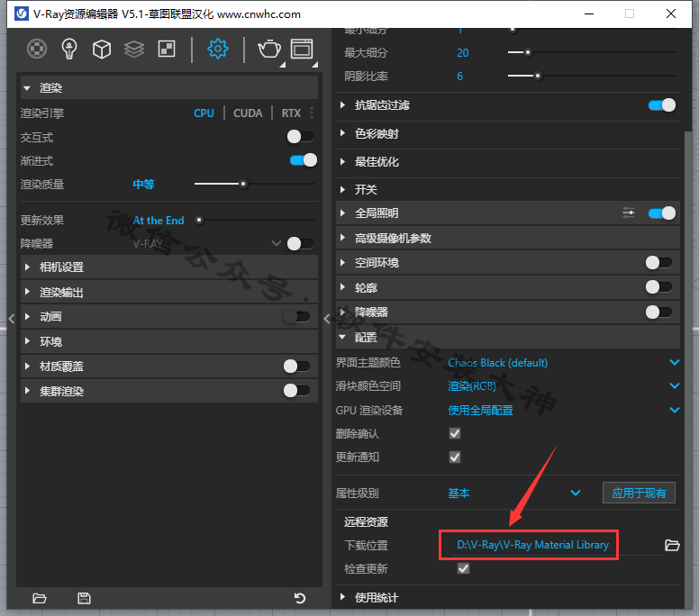This screenshot has height=616, width=699.
Task: Enable the denoiser switch in render section
Action: [x=300, y=243]
